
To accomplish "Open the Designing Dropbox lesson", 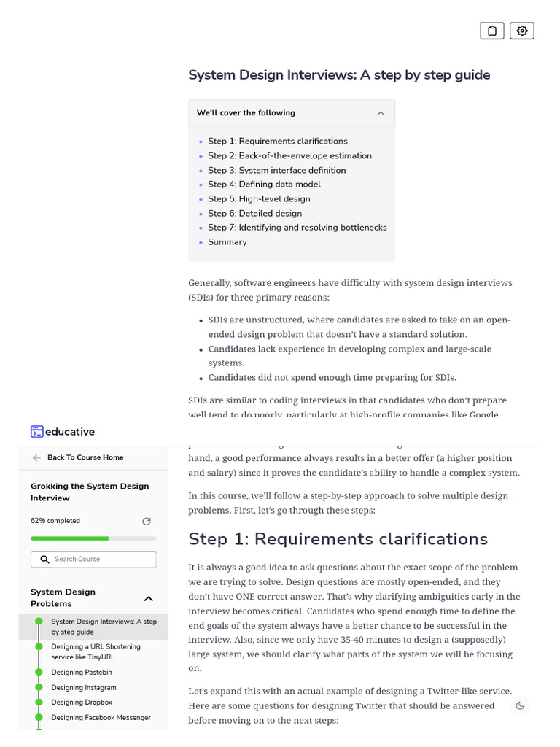I will [82, 703].
